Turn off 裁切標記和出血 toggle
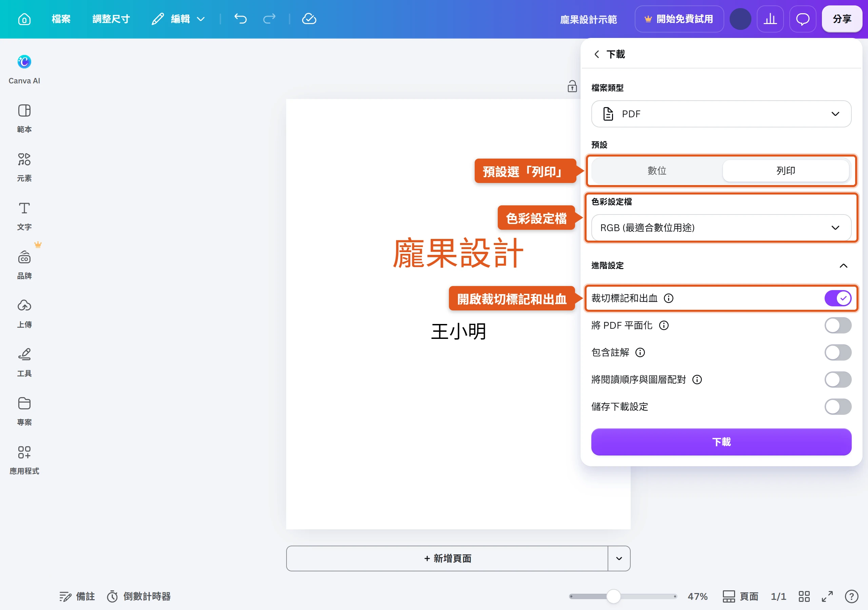868x610 pixels. pyautogui.click(x=838, y=298)
